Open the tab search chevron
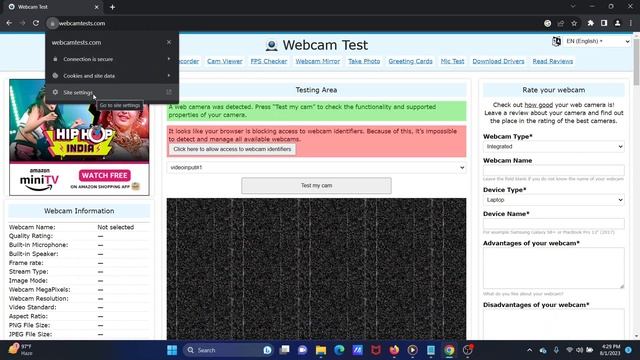The width and height of the screenshot is (640, 360). click(573, 7)
